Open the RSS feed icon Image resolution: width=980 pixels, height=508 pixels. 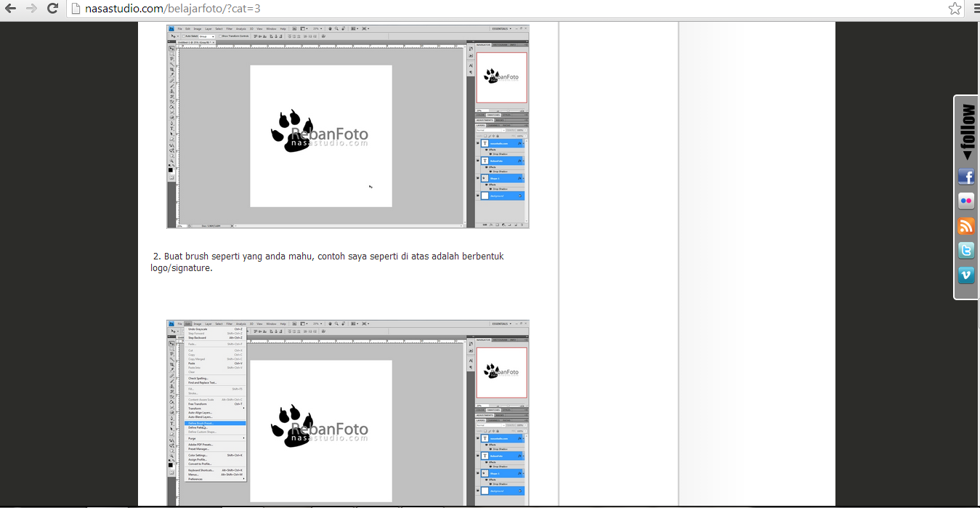tap(966, 226)
